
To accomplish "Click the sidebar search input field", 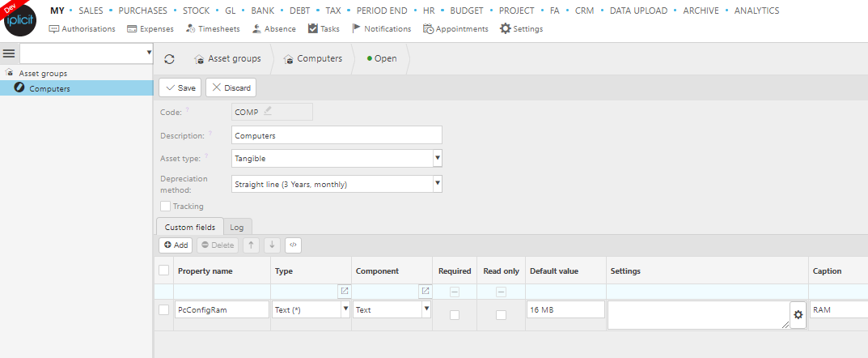I will click(x=82, y=53).
